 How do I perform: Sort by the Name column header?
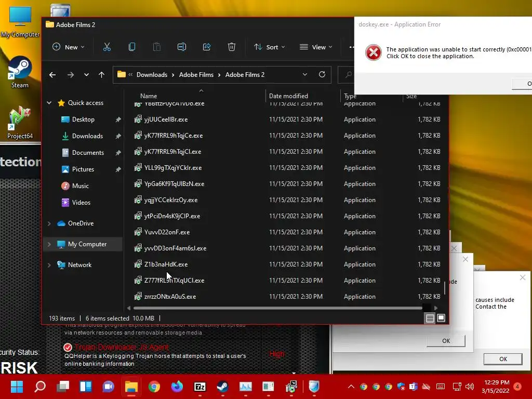coord(149,96)
